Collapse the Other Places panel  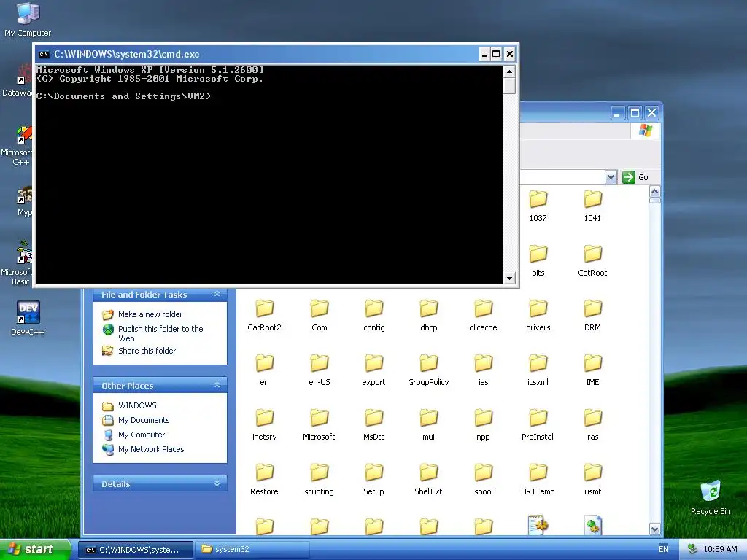click(x=217, y=385)
